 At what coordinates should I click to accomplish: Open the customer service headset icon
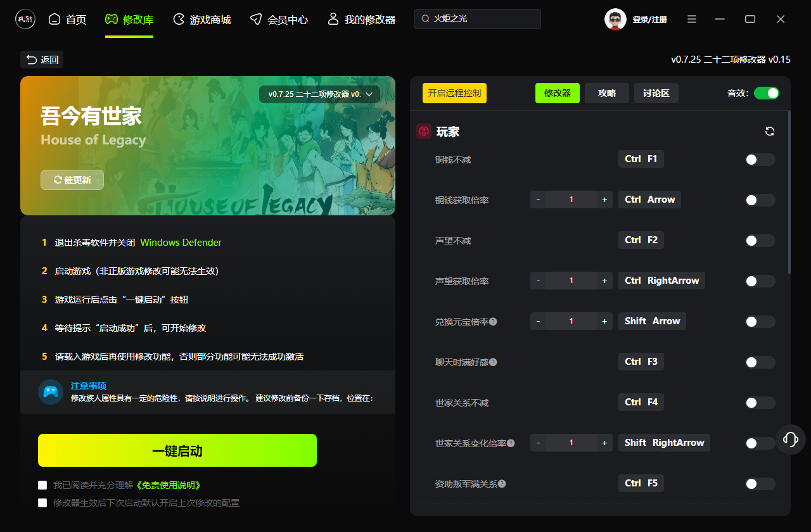pos(791,439)
